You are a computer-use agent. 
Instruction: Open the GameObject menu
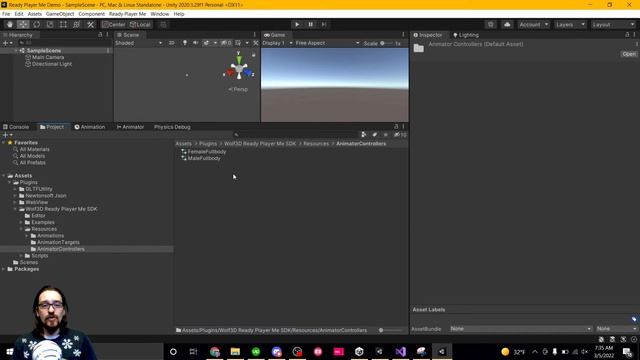coord(60,14)
